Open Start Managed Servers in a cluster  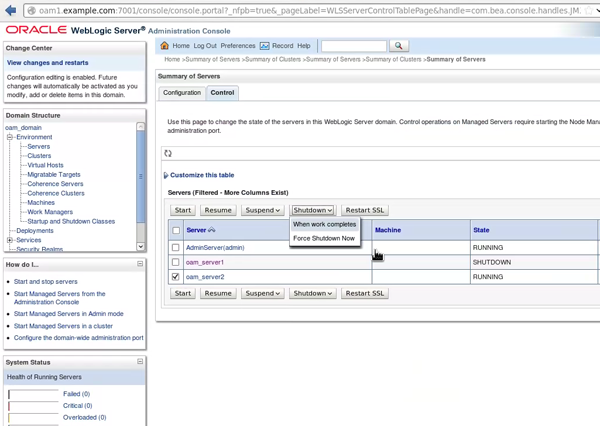tap(63, 326)
